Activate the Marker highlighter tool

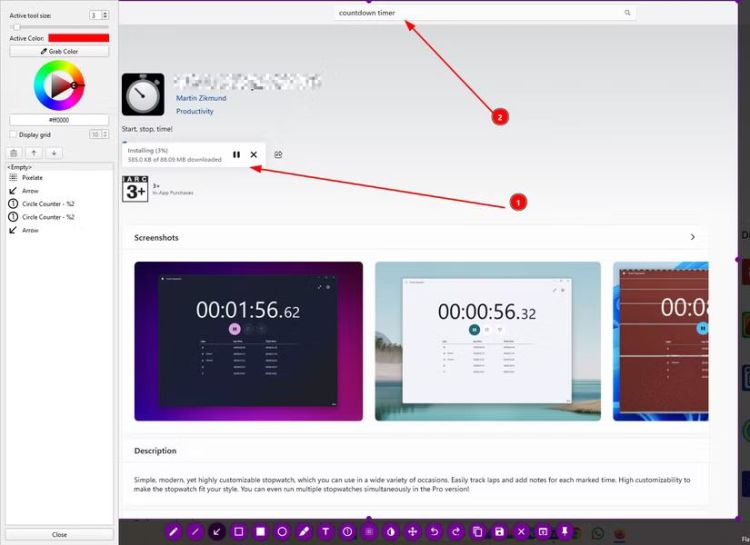pos(304,531)
